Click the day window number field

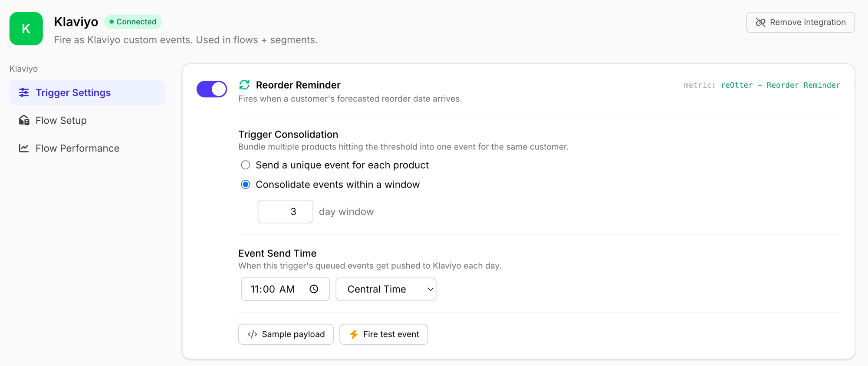pos(285,211)
